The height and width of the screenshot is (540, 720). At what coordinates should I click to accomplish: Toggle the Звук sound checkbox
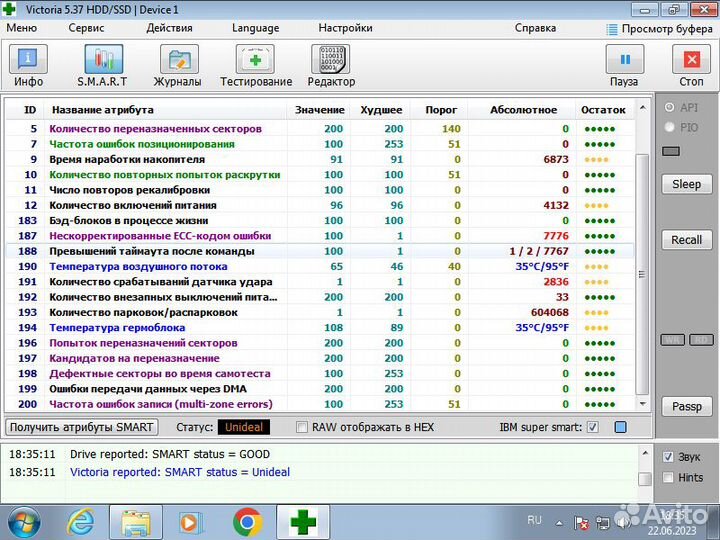pyautogui.click(x=669, y=456)
